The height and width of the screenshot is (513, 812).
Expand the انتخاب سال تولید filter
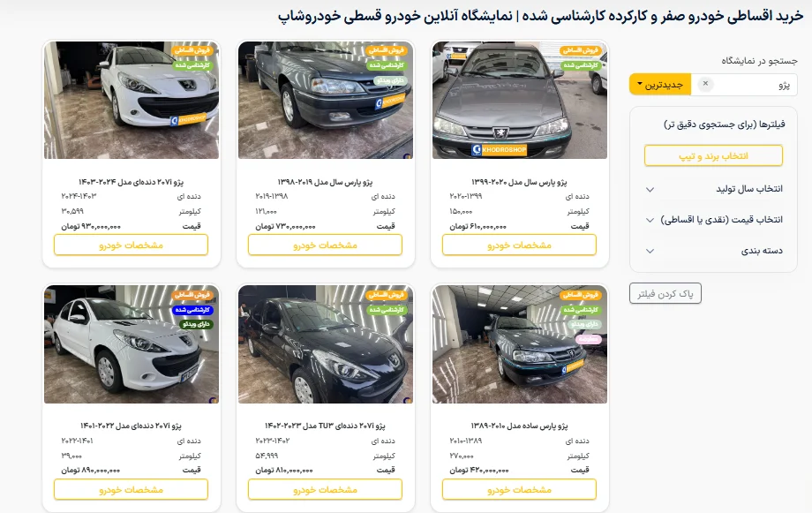[x=714, y=189]
